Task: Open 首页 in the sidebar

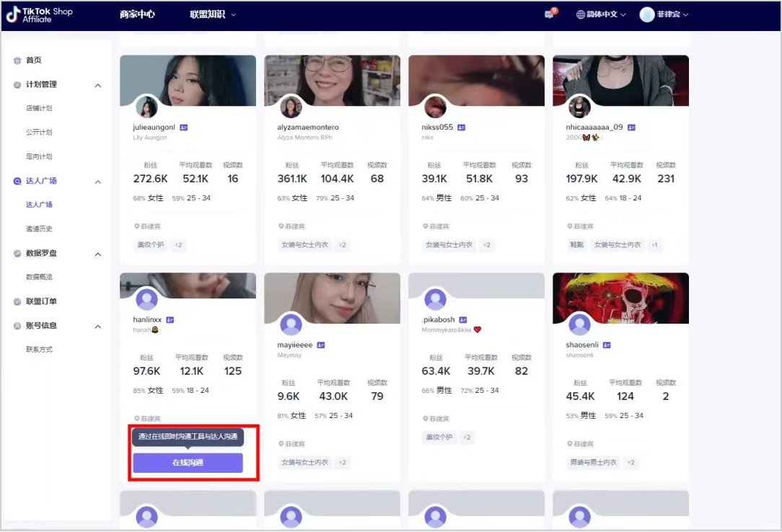Action: tap(34, 61)
